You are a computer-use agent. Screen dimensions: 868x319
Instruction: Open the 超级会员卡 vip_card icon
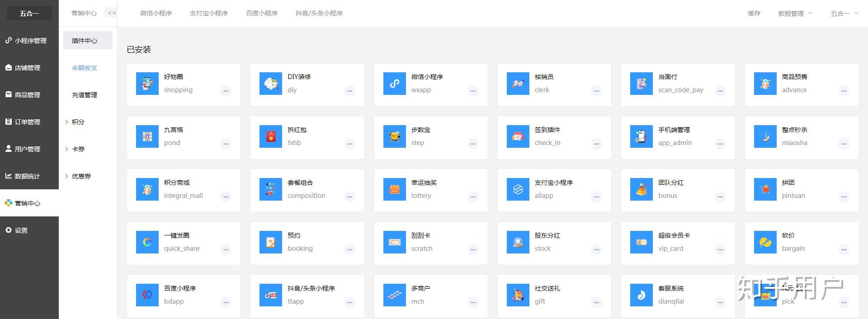pyautogui.click(x=642, y=242)
